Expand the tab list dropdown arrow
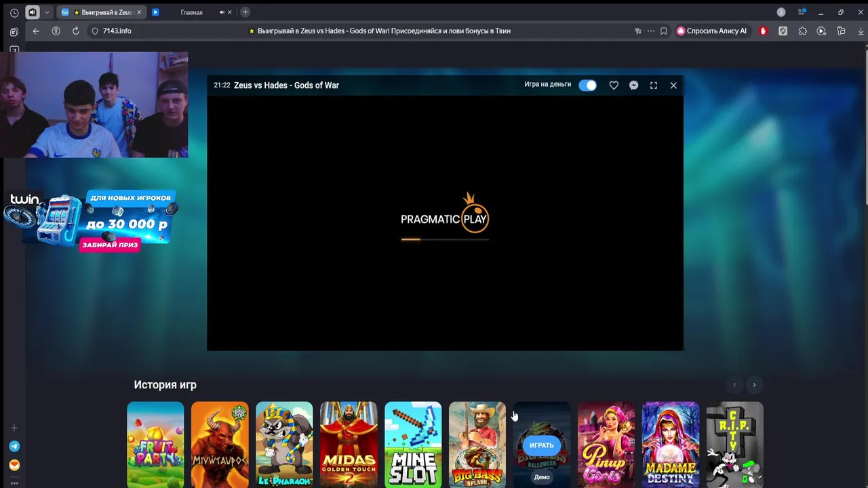This screenshot has width=868, height=488. pos(47,12)
